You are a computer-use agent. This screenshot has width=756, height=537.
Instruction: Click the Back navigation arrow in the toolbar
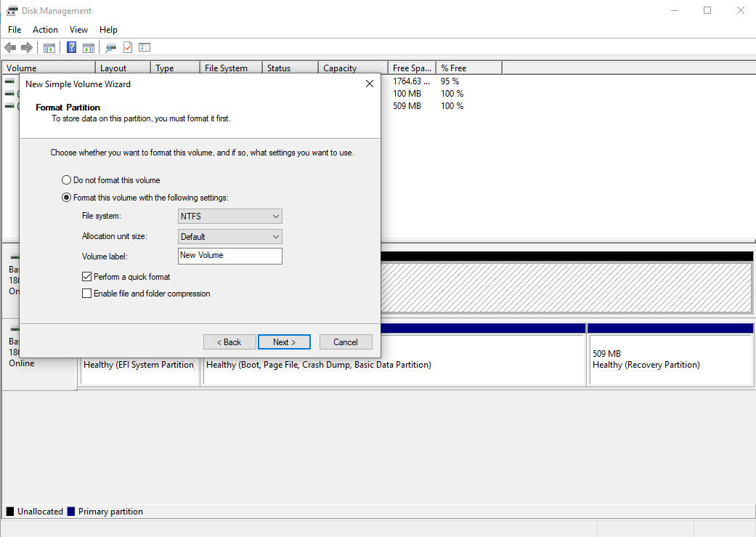(x=10, y=47)
